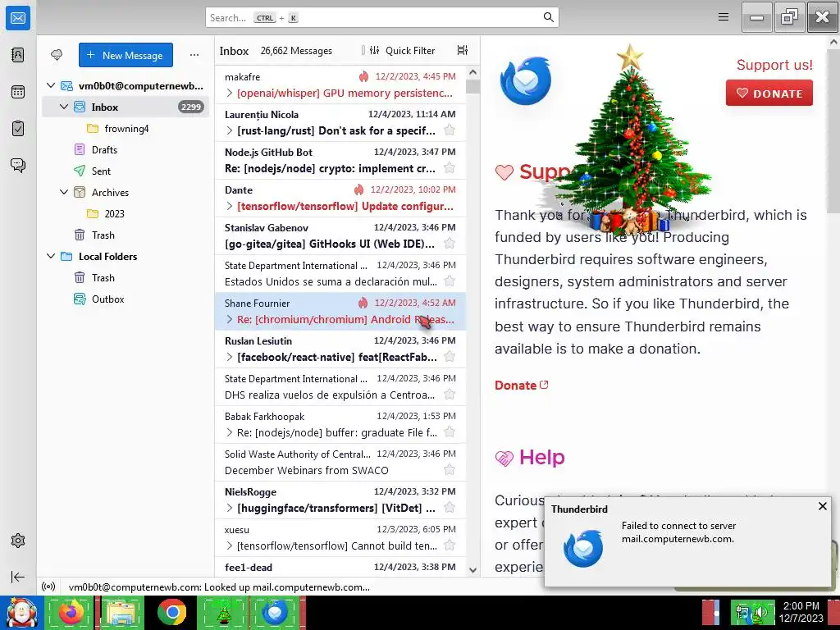Star the nodejs/node crypto message

point(450,168)
